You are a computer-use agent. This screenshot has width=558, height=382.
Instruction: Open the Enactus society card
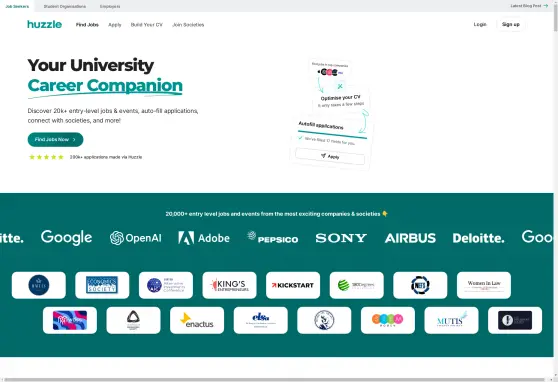pyautogui.click(x=197, y=320)
